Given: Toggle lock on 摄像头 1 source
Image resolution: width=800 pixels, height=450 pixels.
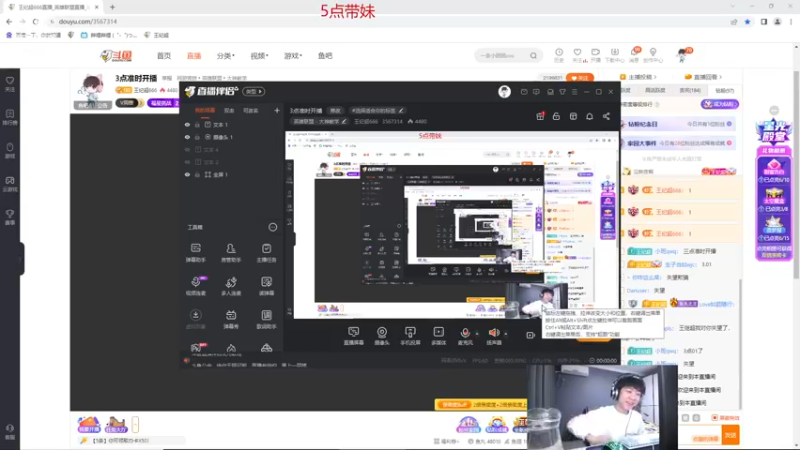Looking at the screenshot, I should point(197,137).
